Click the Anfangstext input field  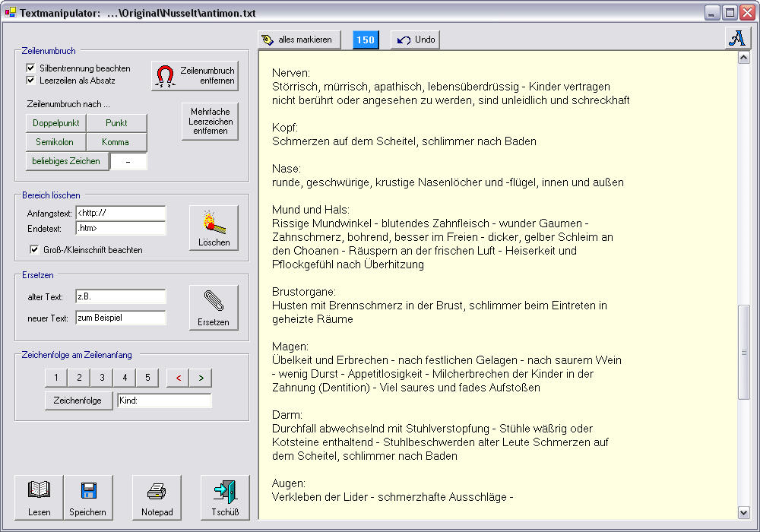[x=120, y=213]
